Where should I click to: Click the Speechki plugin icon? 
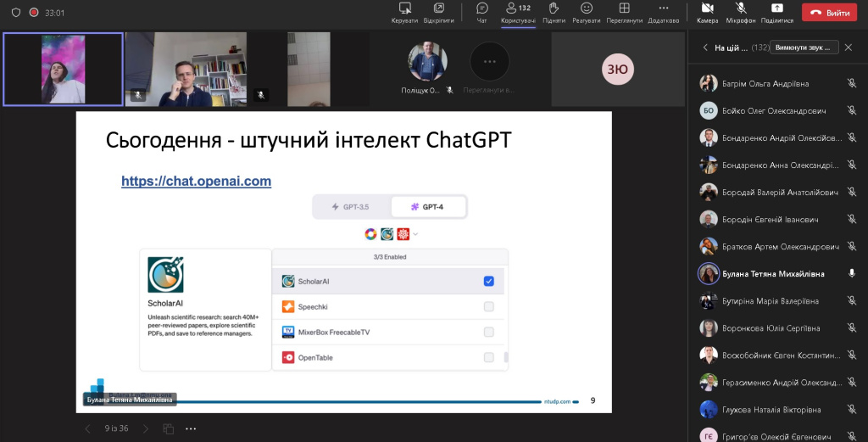click(288, 306)
